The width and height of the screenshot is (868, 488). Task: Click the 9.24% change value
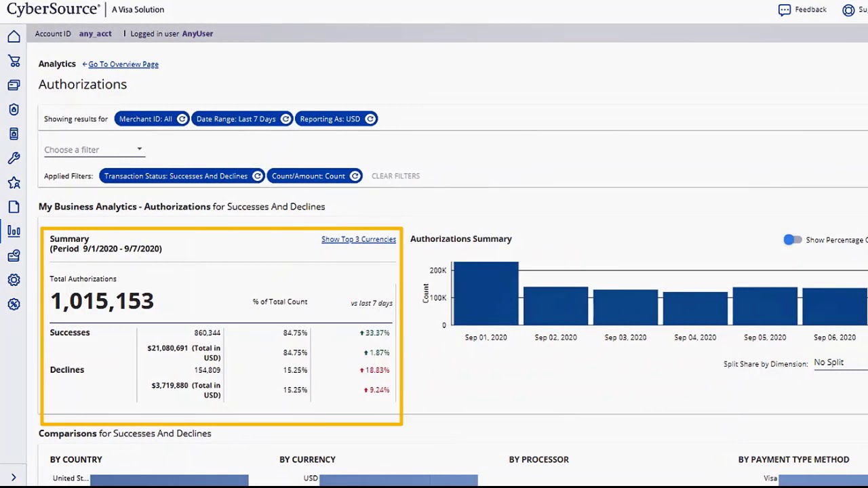(x=376, y=390)
